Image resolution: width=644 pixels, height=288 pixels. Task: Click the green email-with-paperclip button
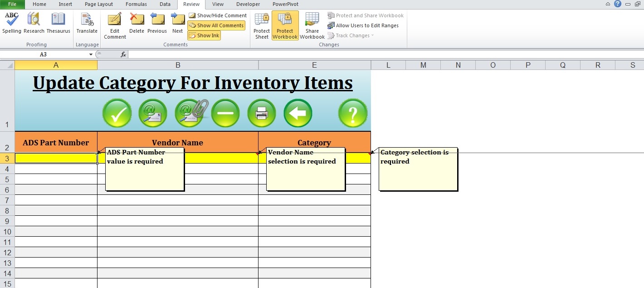pyautogui.click(x=190, y=113)
